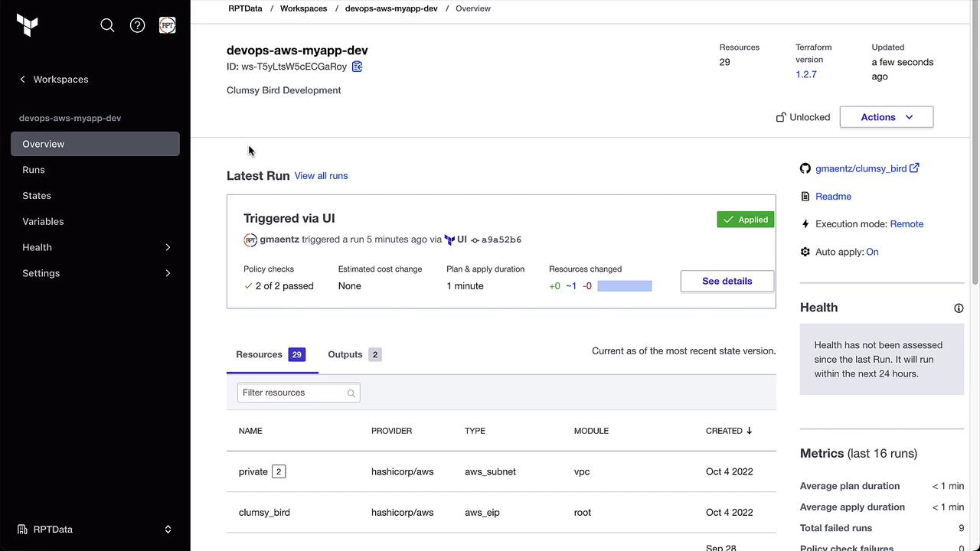Click the resources changed progress bar
This screenshot has height=551, width=980.
point(624,286)
